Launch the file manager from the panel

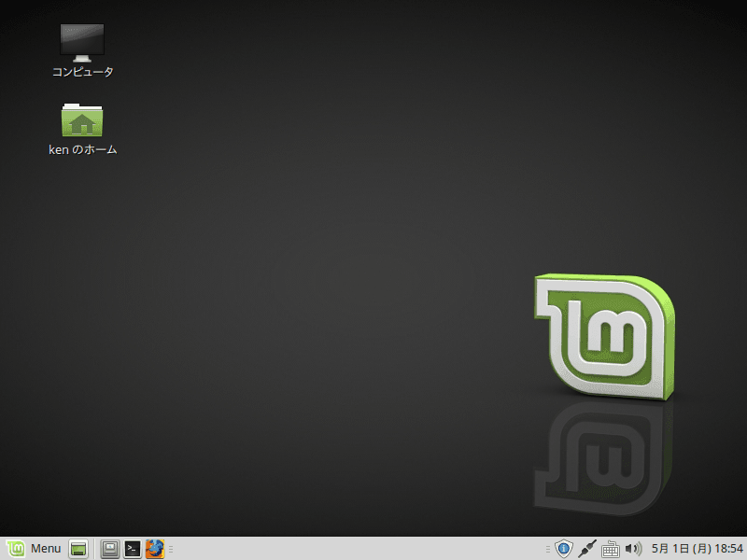click(x=110, y=549)
